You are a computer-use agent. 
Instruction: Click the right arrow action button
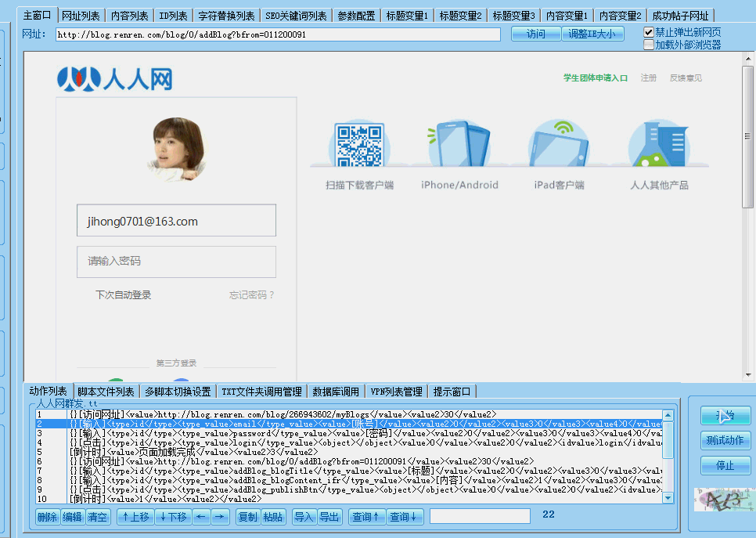(220, 517)
